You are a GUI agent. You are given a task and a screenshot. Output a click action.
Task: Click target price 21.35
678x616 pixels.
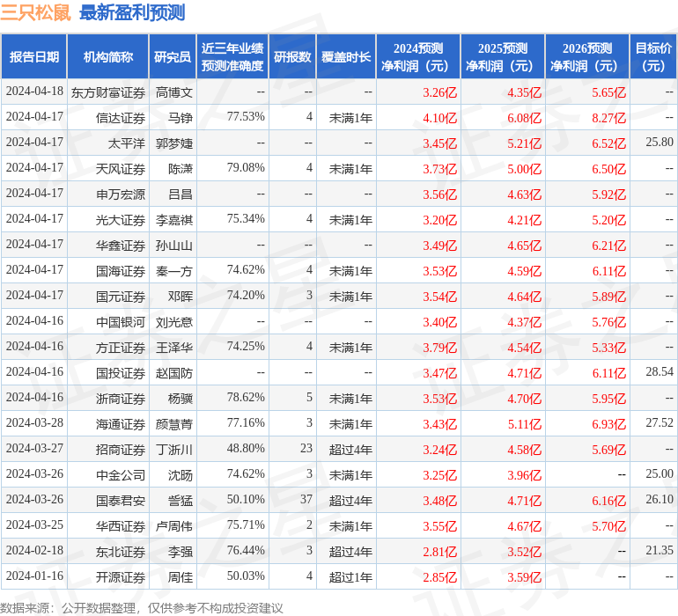pyautogui.click(x=660, y=550)
